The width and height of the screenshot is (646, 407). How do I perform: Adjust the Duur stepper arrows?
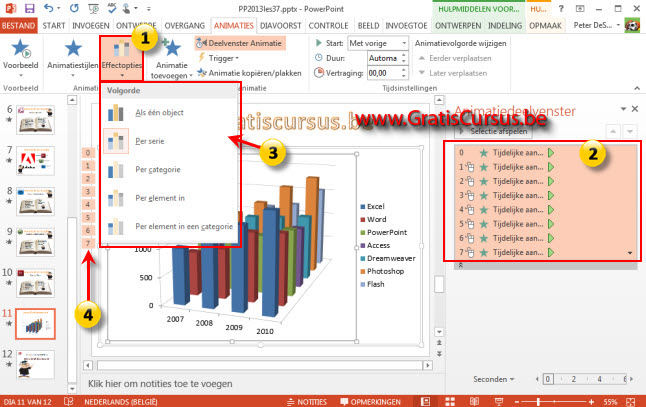[x=404, y=58]
